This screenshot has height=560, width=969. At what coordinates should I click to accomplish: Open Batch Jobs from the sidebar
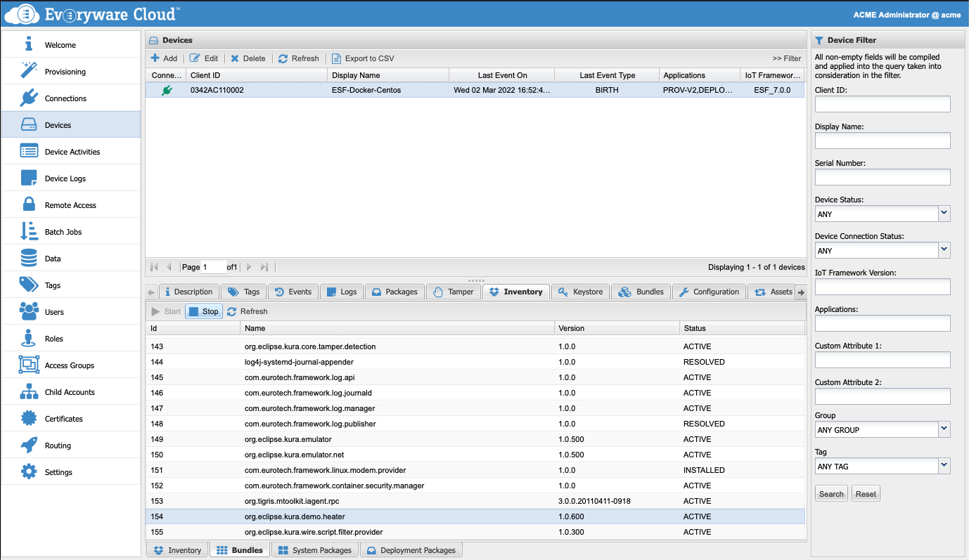point(63,232)
